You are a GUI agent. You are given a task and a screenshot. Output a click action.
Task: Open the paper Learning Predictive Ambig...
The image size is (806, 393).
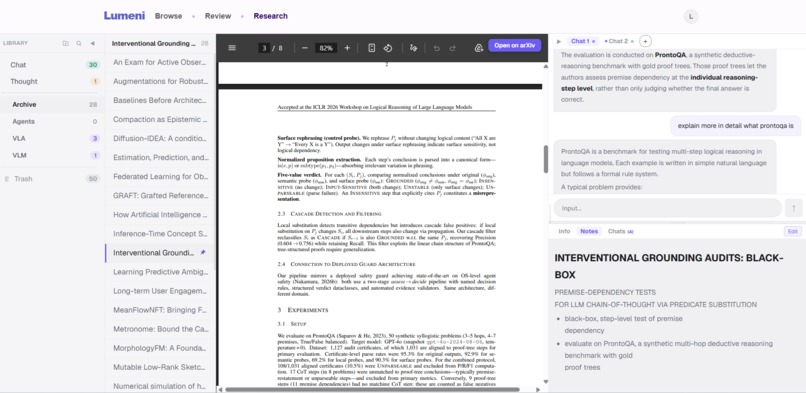[160, 272]
